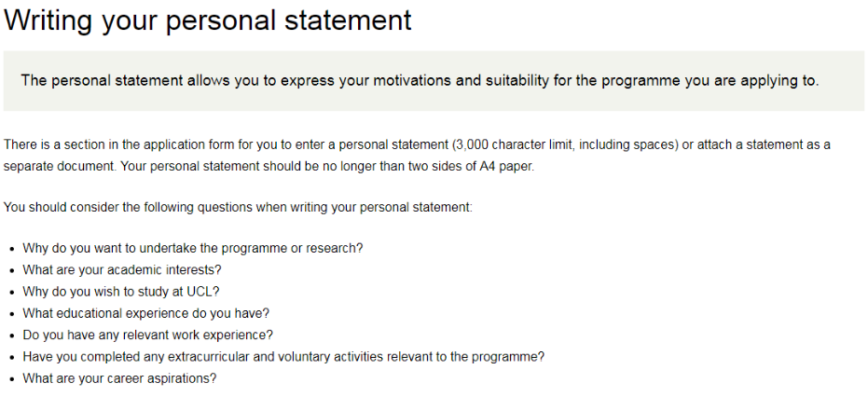Click "What are your career aspirations?" item
The image size is (868, 397).
point(119,378)
